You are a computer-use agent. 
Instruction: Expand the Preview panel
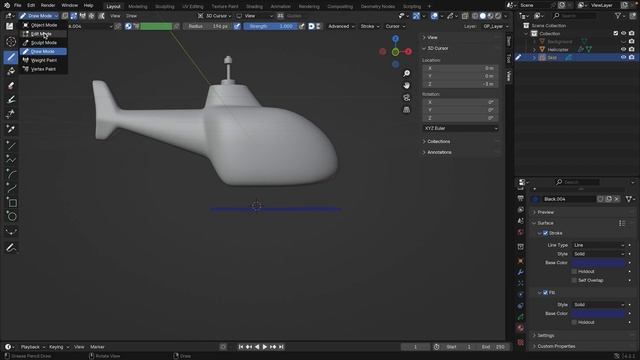(545, 212)
